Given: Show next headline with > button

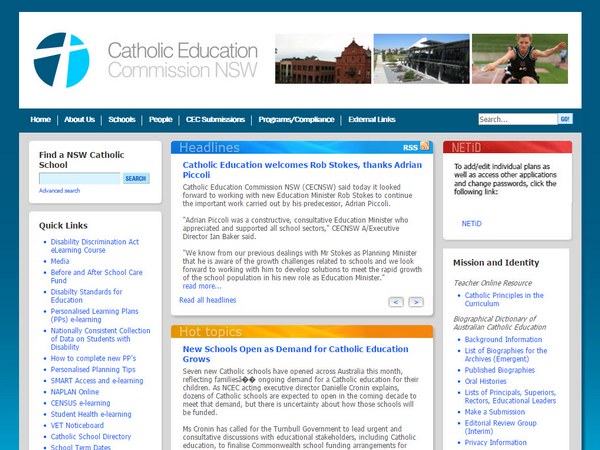Looking at the screenshot, I should (x=416, y=302).
